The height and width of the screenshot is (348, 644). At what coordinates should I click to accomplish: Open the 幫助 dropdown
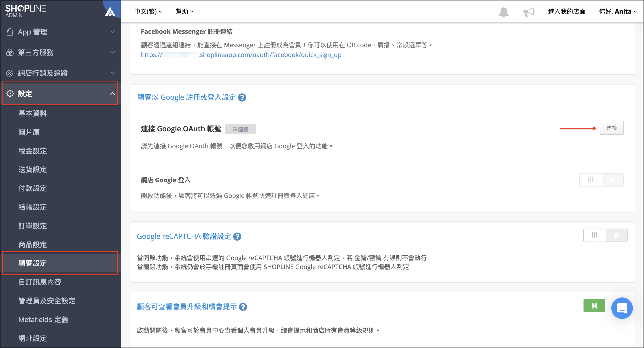[x=184, y=11]
